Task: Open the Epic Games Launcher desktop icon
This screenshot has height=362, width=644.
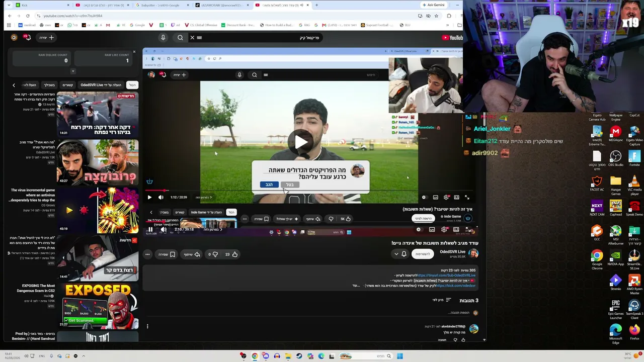Action: tap(616, 309)
